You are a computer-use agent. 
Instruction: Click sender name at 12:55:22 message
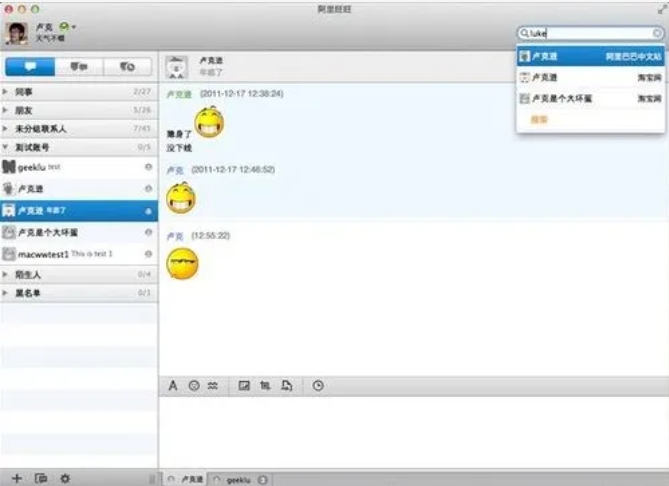175,236
